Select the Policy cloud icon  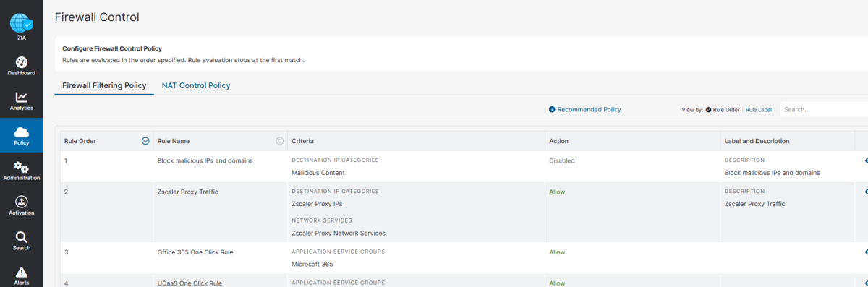coord(21,132)
